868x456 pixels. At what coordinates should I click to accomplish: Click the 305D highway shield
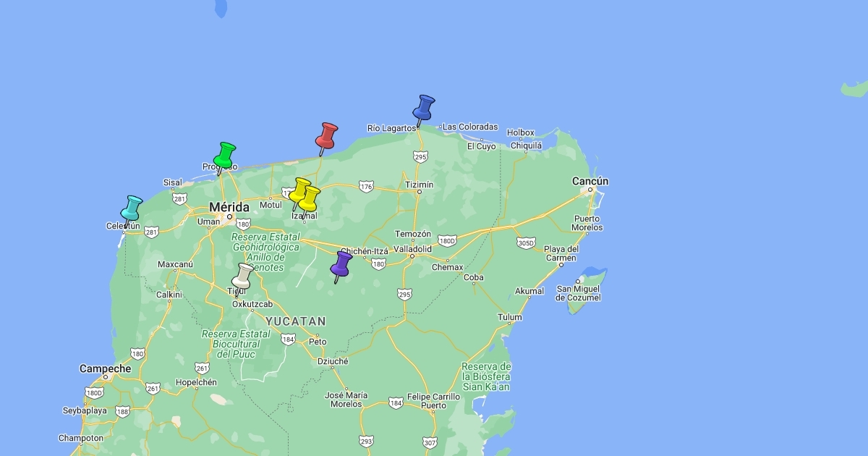(x=526, y=242)
